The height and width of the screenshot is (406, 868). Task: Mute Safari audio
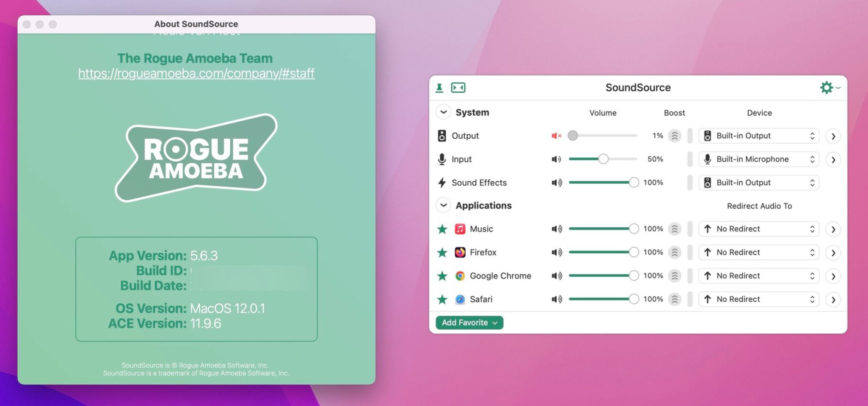[556, 299]
